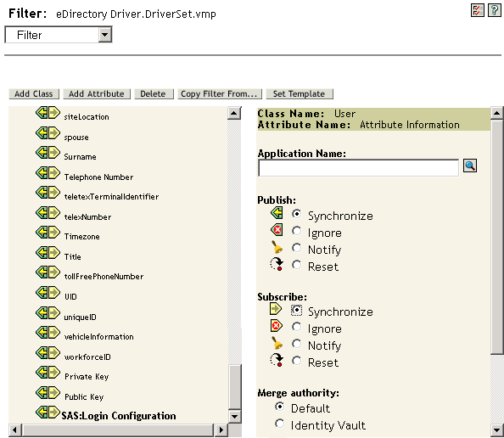Image resolution: width=504 pixels, height=438 pixels.
Task: Click the Publish Ignore red X icon
Action: coord(277,230)
